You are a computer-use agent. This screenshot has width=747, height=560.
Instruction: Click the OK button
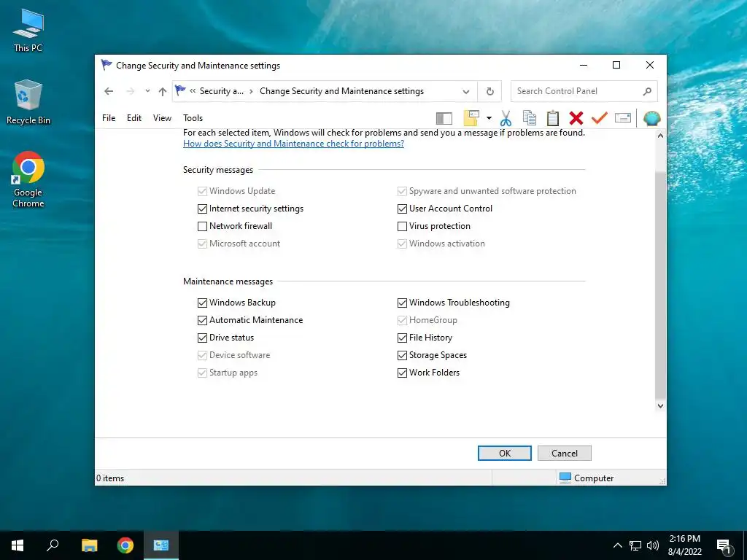505,454
